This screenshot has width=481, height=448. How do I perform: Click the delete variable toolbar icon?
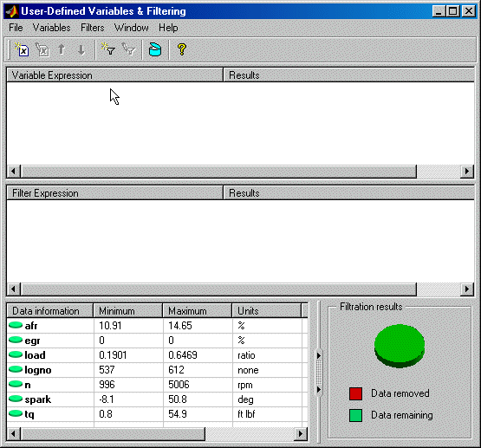click(42, 49)
